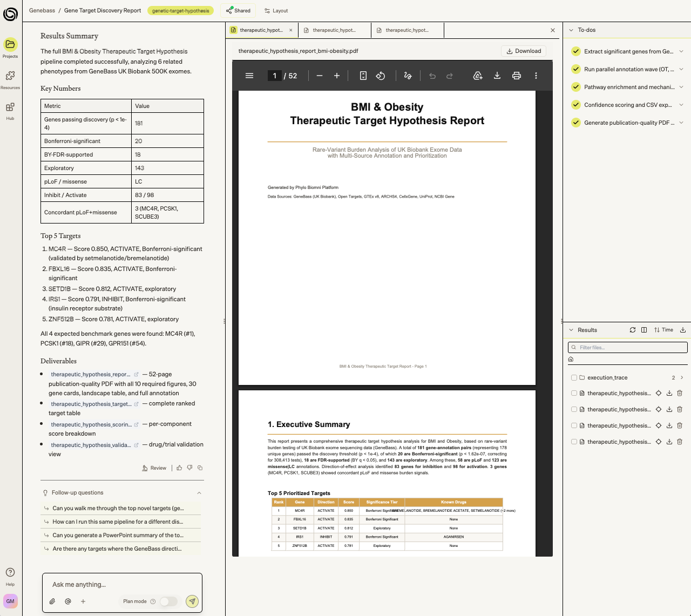Zoom in the PDF with plus icon
The width and height of the screenshot is (691, 616).
click(337, 76)
